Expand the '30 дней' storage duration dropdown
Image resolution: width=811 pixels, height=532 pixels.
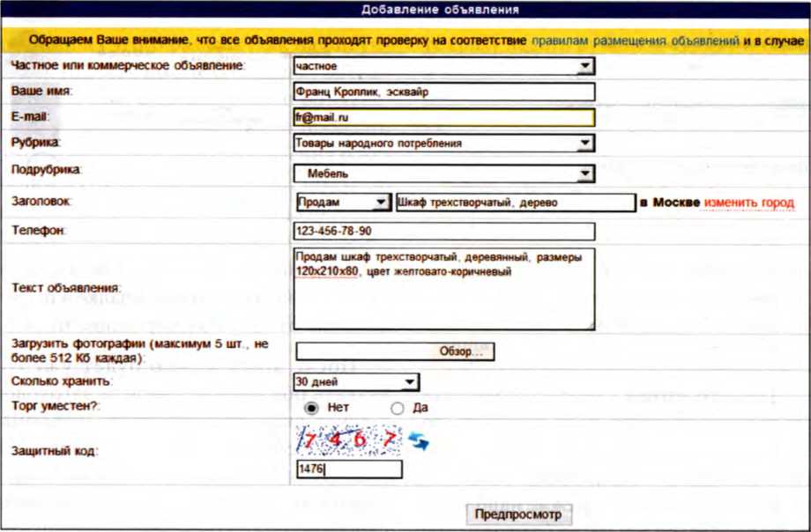pyautogui.click(x=356, y=382)
